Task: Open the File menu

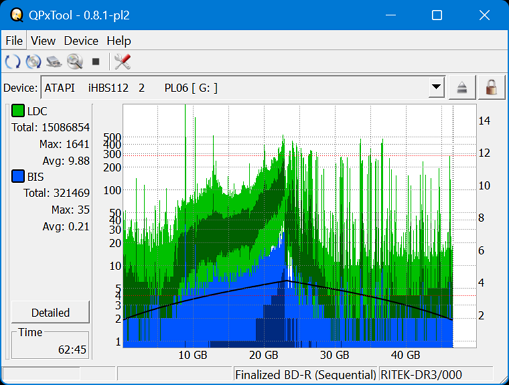Action: point(14,41)
